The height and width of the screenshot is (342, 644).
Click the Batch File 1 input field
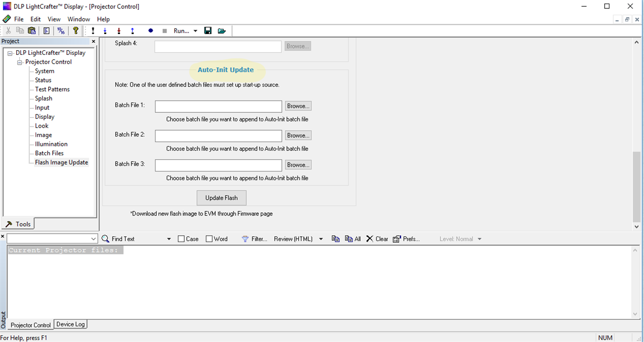click(x=218, y=106)
